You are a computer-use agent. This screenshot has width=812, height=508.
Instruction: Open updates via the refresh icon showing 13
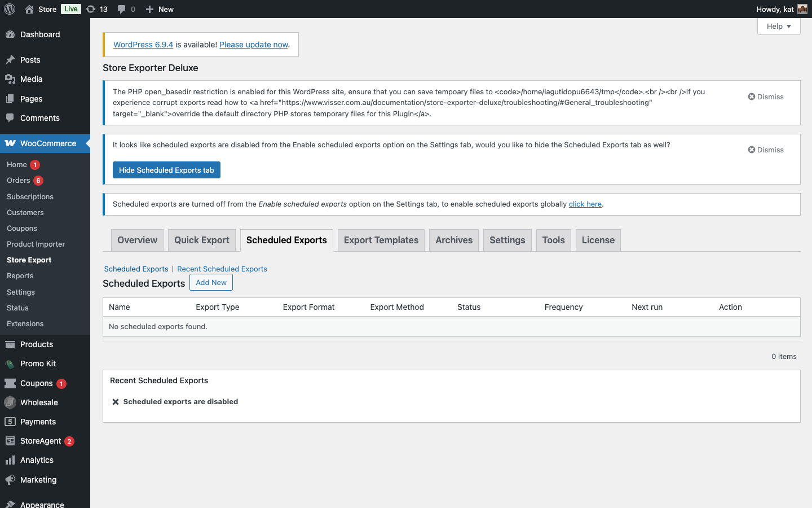pyautogui.click(x=96, y=9)
